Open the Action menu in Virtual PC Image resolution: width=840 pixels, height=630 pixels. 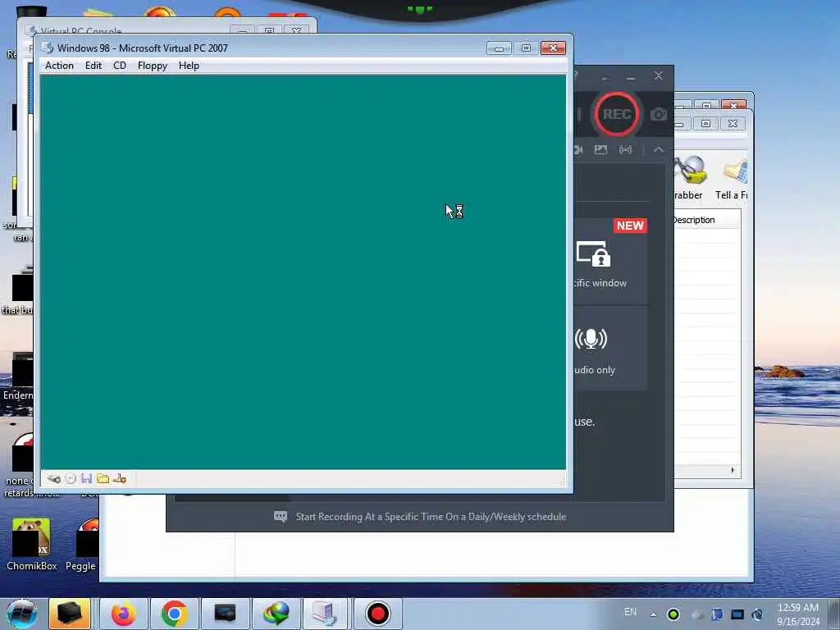click(59, 66)
